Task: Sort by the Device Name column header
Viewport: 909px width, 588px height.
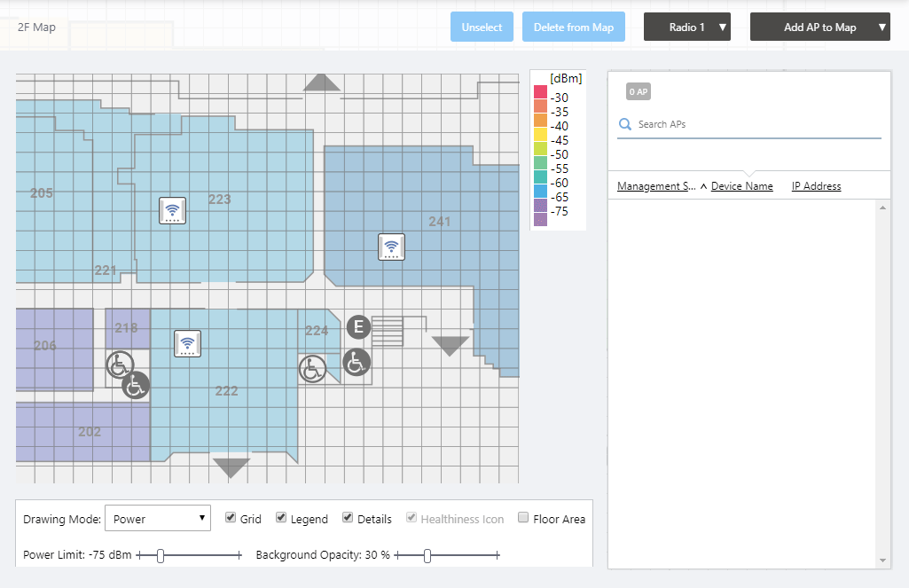Action: pos(741,186)
